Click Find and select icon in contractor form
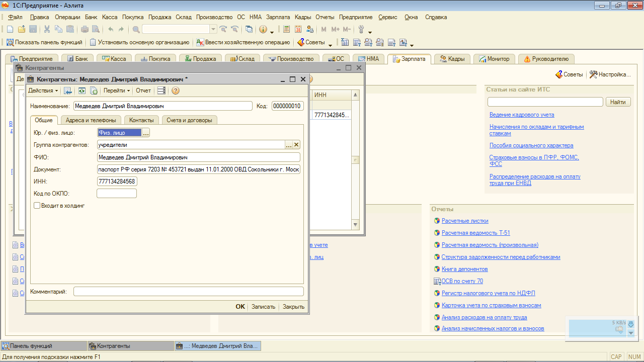The width and height of the screenshot is (644, 362). pyautogui.click(x=67, y=90)
